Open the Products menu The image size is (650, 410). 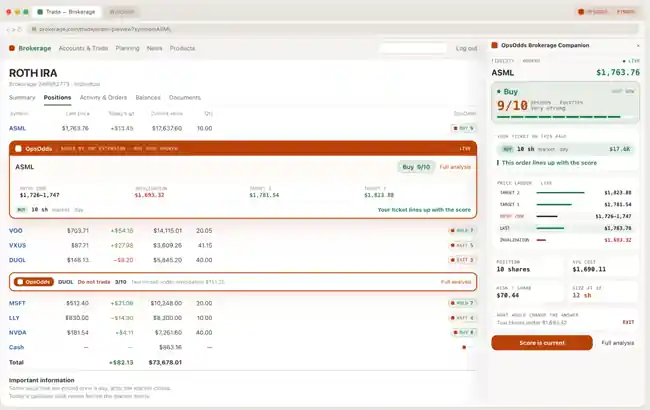tap(182, 48)
